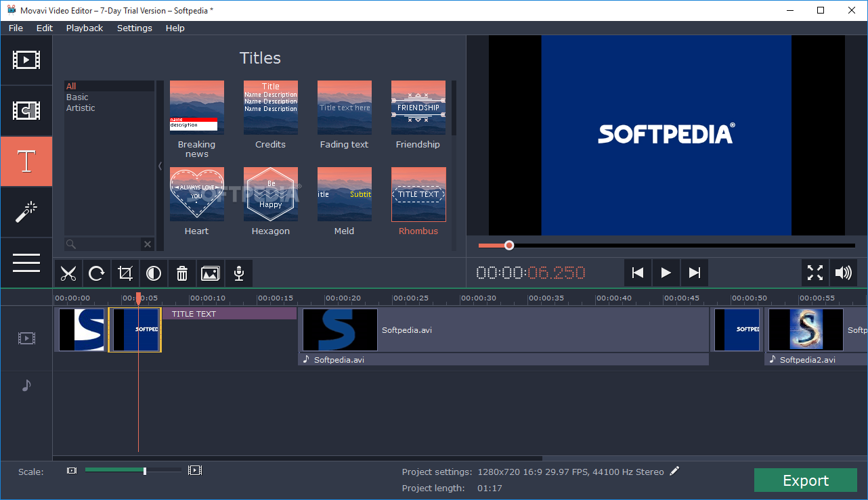Image resolution: width=868 pixels, height=500 pixels.
Task: Delete selected clip with trash icon
Action: click(182, 273)
